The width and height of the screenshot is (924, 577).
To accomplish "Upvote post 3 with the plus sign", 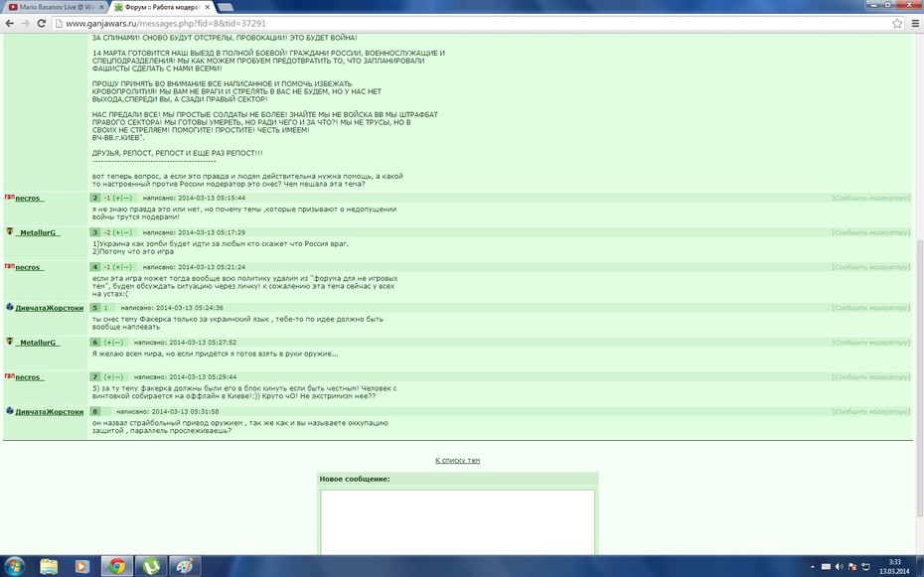I will tap(118, 232).
